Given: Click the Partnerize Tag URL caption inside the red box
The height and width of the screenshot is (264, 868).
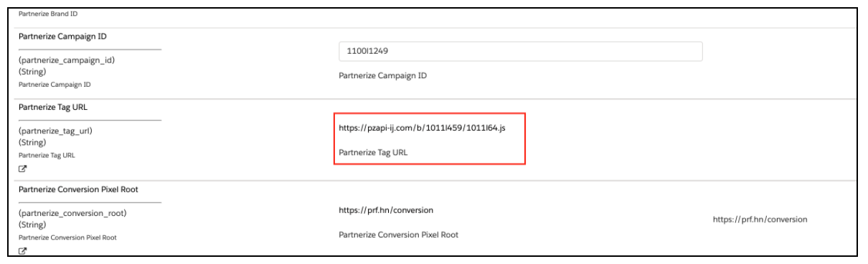Looking at the screenshot, I should (x=373, y=152).
